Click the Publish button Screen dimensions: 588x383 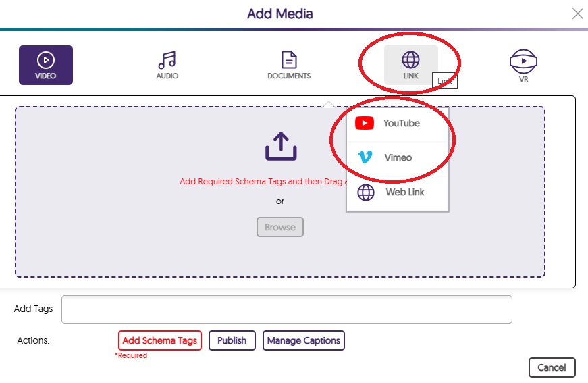pyautogui.click(x=232, y=340)
